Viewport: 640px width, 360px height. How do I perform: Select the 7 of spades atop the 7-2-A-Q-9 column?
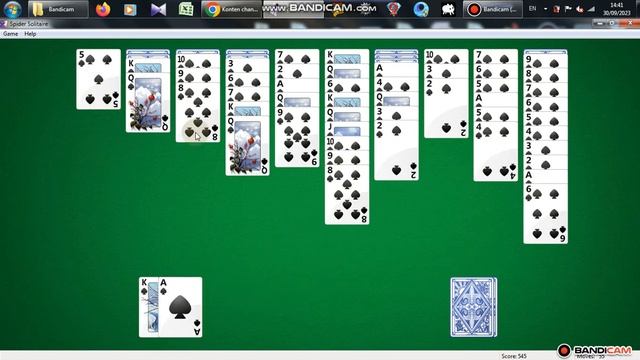tap(297, 56)
